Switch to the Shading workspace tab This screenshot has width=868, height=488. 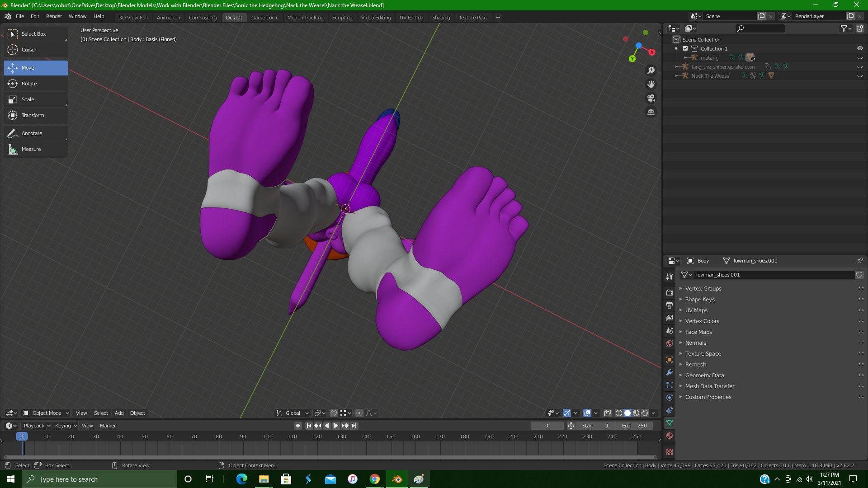[441, 18]
